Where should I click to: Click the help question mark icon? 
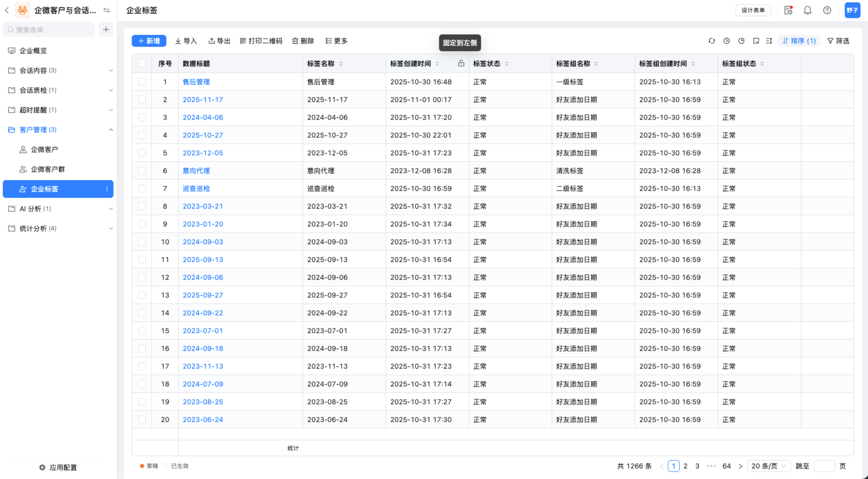point(827,10)
